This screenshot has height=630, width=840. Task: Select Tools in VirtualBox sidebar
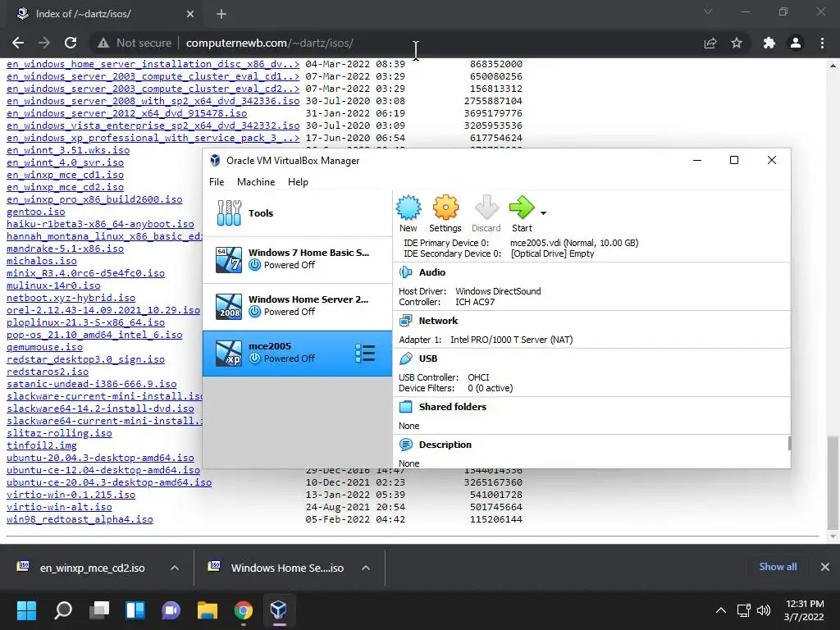(297, 213)
